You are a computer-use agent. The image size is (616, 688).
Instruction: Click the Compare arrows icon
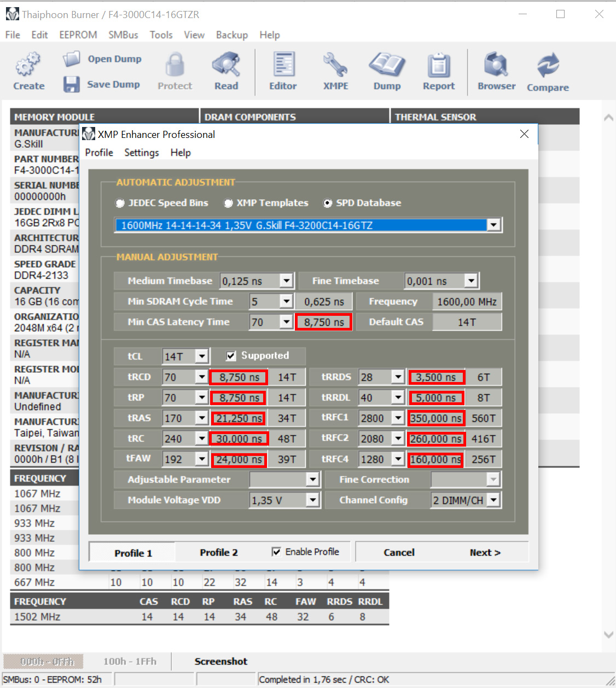(548, 65)
